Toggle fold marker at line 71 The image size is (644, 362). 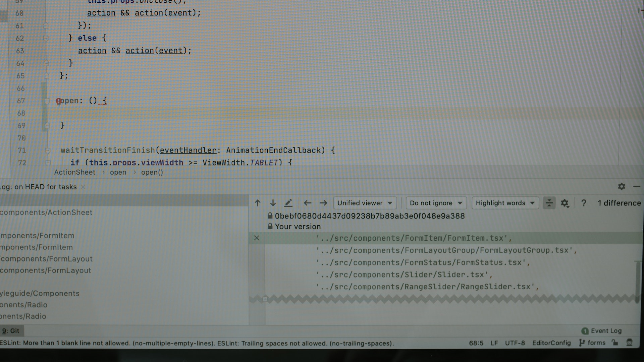[x=48, y=150]
